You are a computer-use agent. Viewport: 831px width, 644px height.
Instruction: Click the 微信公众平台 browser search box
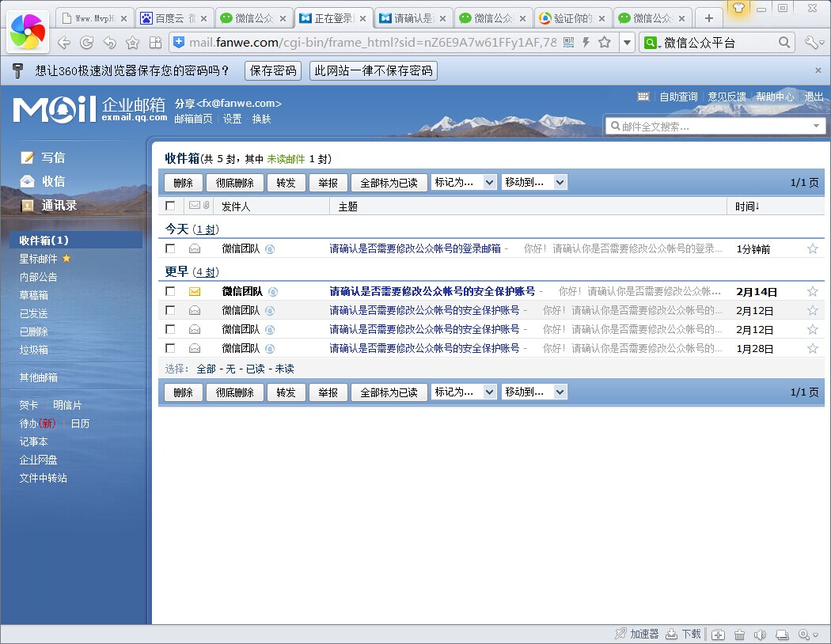click(x=718, y=43)
